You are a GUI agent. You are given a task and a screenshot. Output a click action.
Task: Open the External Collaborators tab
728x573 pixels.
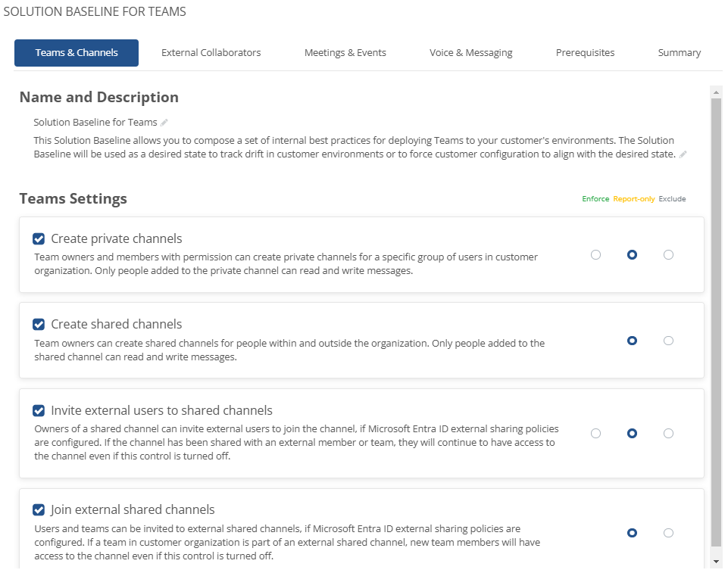211,52
